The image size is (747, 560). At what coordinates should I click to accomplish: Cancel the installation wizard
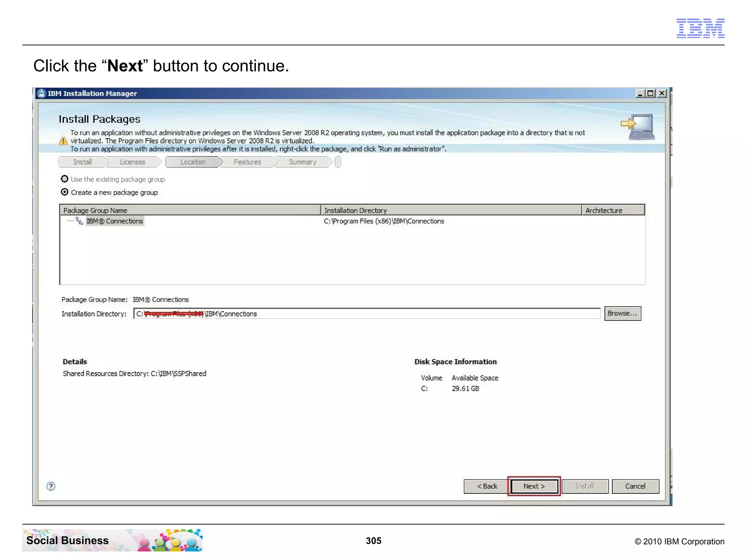point(635,486)
